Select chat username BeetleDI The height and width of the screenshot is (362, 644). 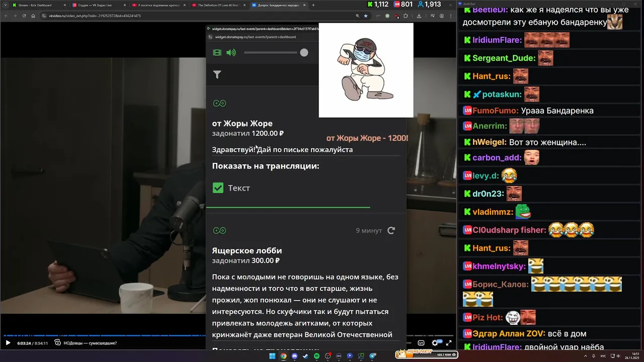490,10
